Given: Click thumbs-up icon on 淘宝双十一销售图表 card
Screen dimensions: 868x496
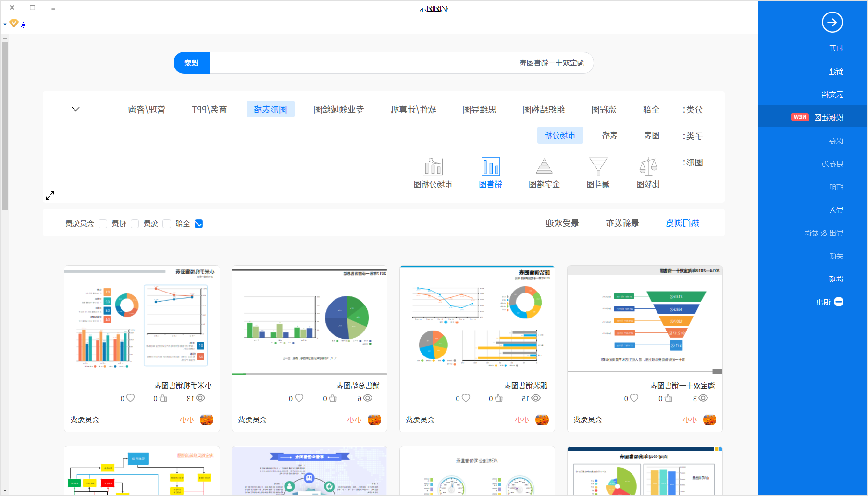Looking at the screenshot, I should [668, 398].
